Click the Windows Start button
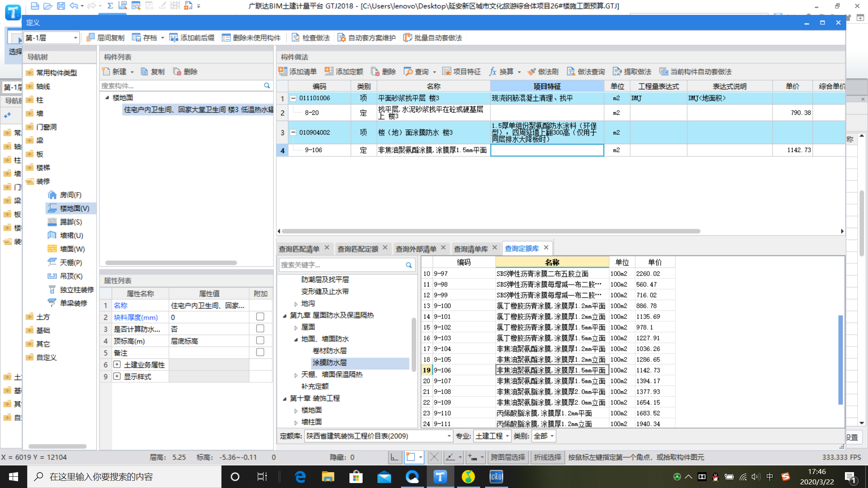The width and height of the screenshot is (868, 488). pyautogui.click(x=13, y=477)
